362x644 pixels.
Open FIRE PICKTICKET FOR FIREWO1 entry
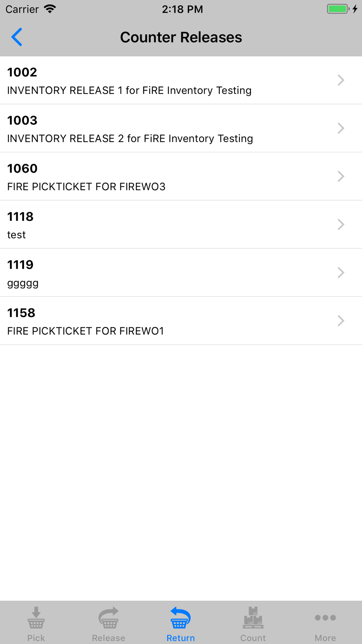tap(181, 321)
